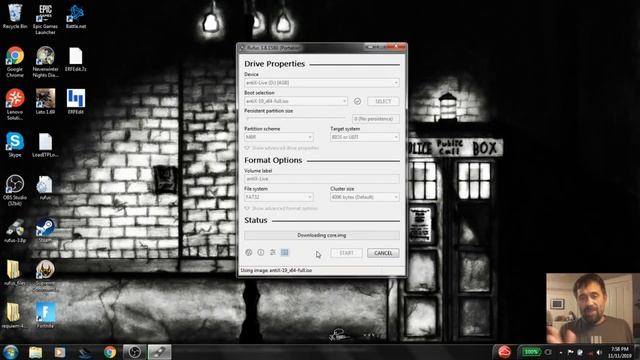The image size is (640, 360).
Task: Click the Using image status bar text
Action: (x=276, y=270)
